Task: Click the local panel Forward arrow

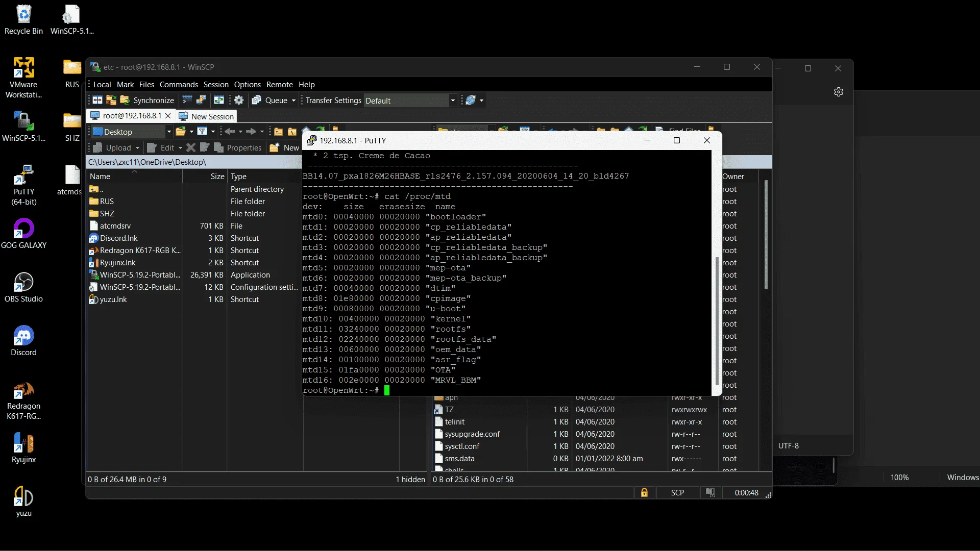Action: coord(251,132)
